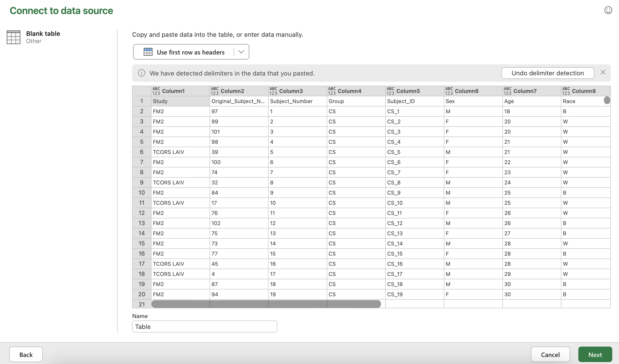Dismiss the delimiter detection notification
This screenshot has width=619, height=364.
(x=603, y=72)
